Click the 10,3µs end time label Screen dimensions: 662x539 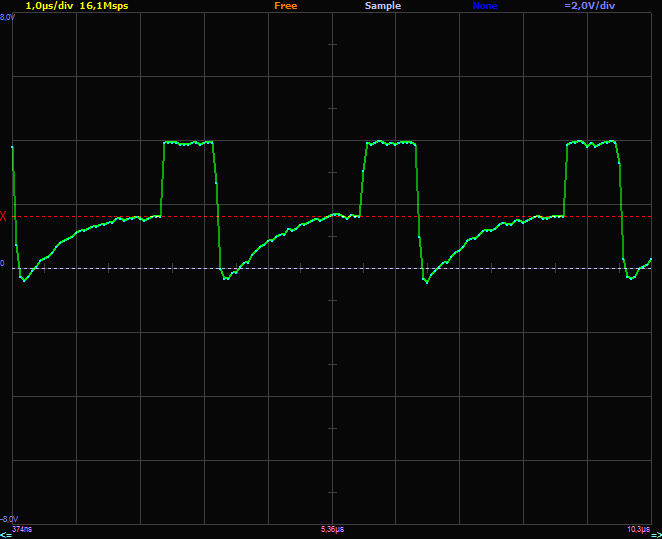click(638, 528)
